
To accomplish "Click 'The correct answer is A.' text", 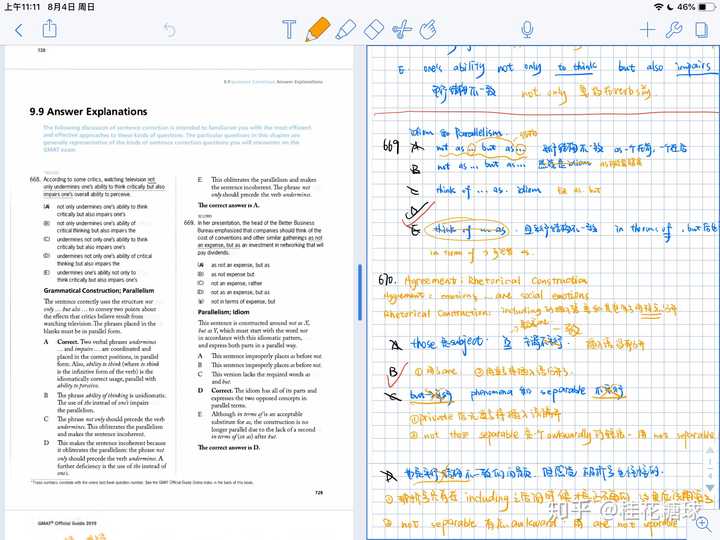I will (x=228, y=205).
